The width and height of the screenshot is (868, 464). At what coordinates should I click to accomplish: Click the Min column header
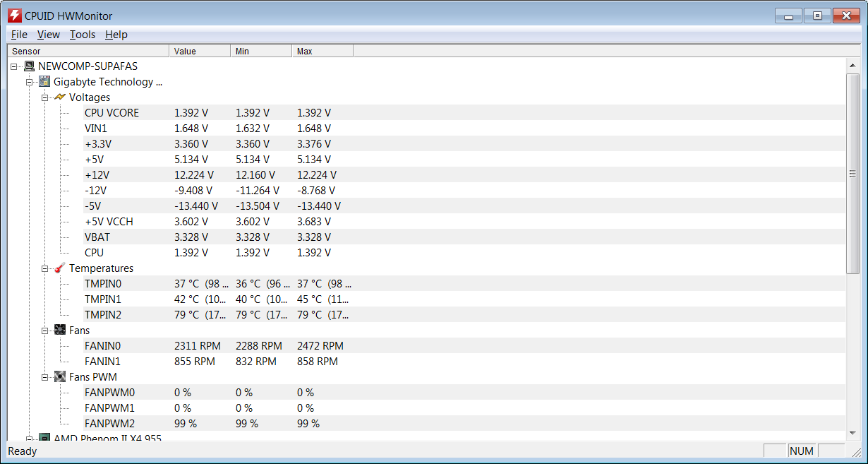pyautogui.click(x=261, y=51)
